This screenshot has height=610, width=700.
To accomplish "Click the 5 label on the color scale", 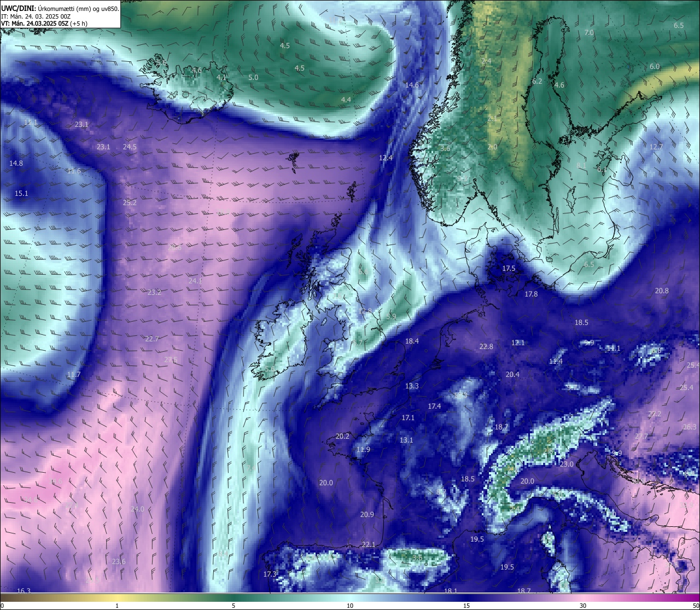I will click(x=234, y=606).
